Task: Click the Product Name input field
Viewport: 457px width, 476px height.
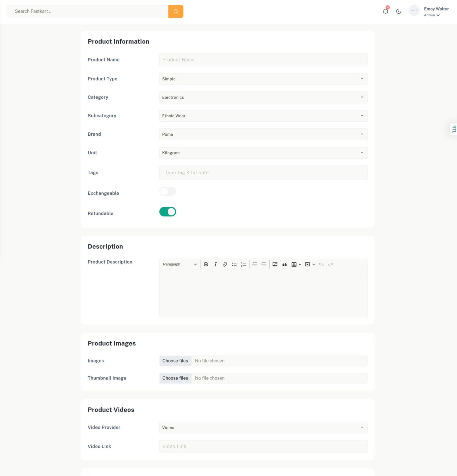Action: (263, 60)
